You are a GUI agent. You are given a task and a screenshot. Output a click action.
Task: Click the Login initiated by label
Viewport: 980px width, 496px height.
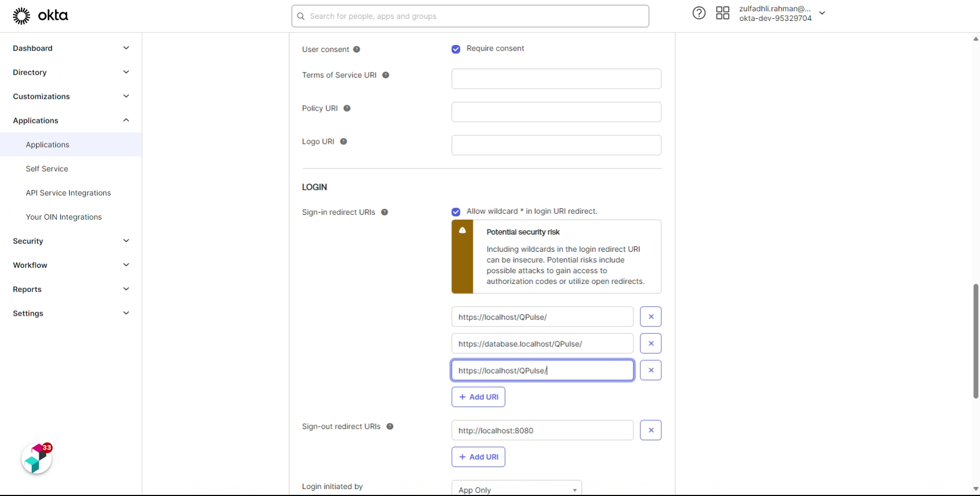[332, 486]
